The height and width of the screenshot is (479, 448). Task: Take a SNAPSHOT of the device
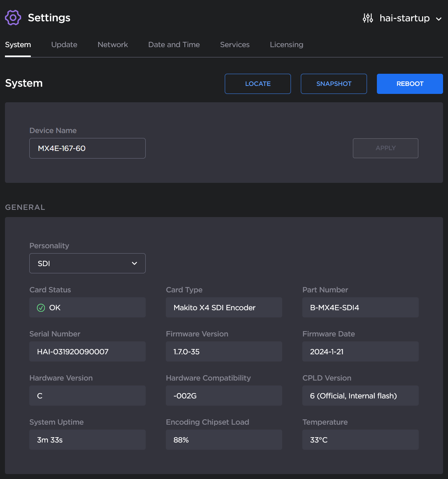[334, 84]
